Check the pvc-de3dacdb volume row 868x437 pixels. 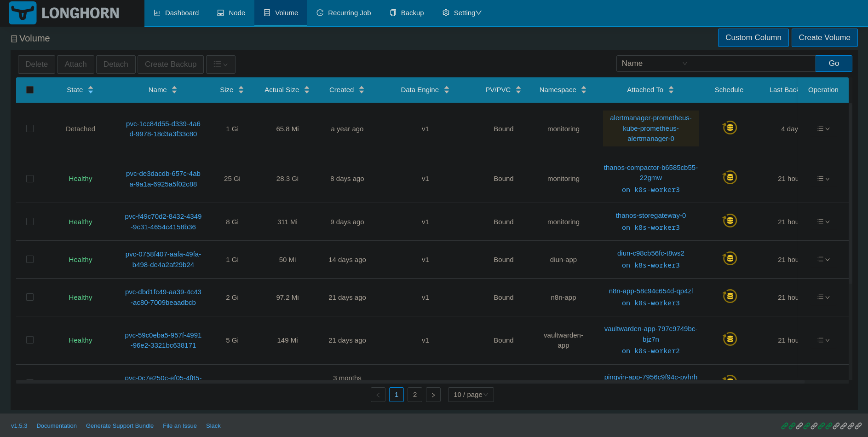(x=30, y=179)
